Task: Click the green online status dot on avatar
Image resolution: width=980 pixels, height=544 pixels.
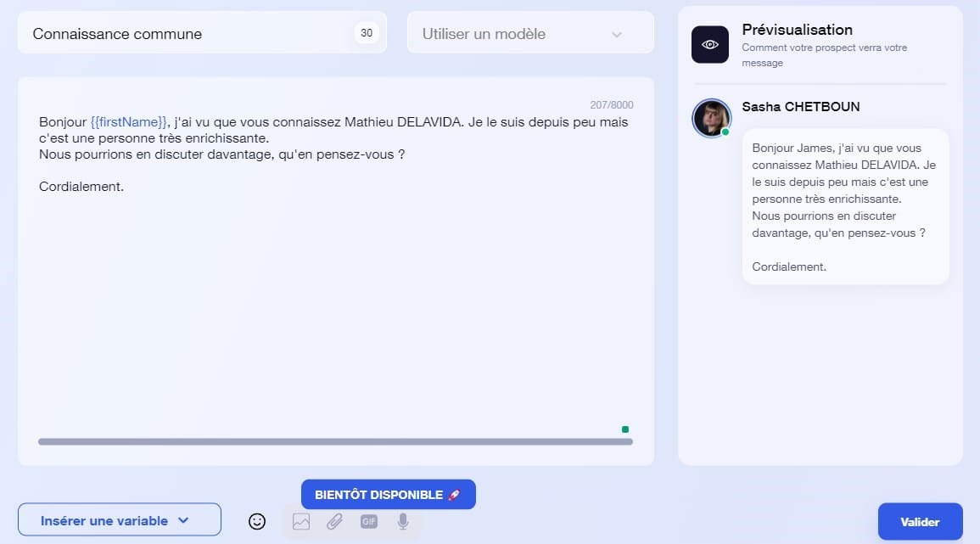Action: 725,132
